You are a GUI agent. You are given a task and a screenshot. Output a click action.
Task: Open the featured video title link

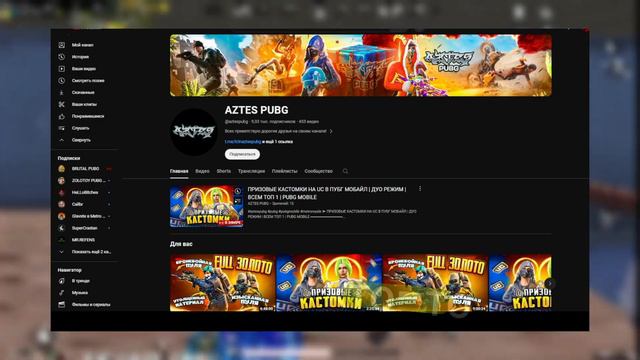327,193
